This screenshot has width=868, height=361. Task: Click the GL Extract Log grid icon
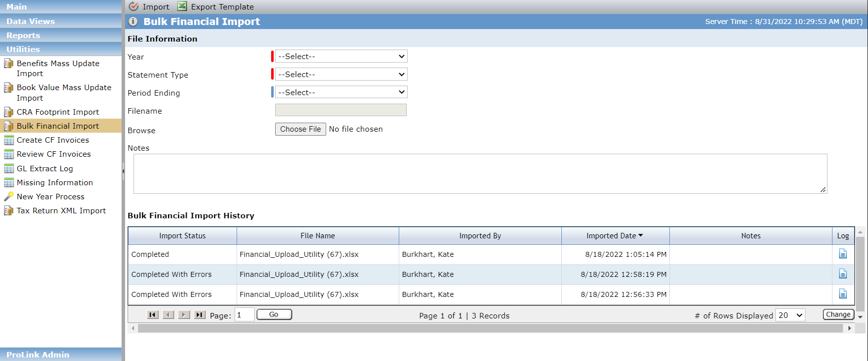(x=9, y=169)
